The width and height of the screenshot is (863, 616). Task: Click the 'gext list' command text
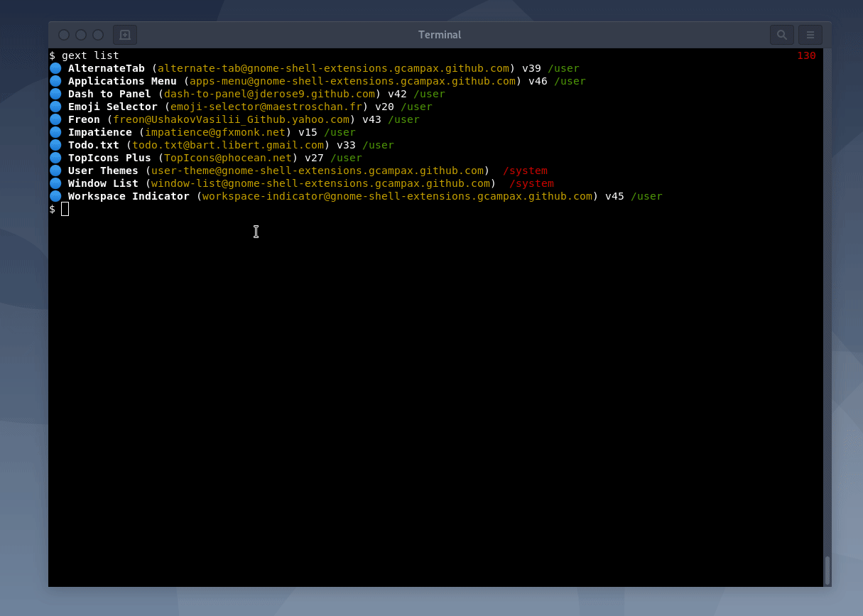click(x=90, y=55)
